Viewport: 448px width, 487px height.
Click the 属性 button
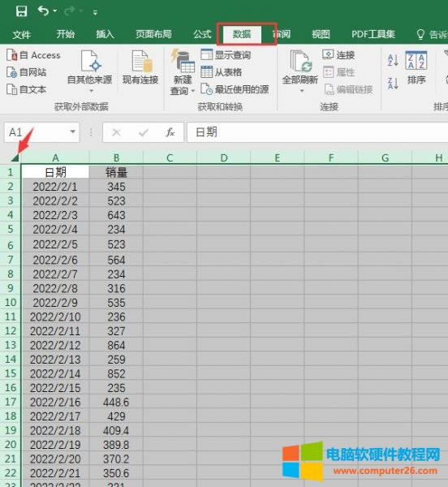[338, 72]
